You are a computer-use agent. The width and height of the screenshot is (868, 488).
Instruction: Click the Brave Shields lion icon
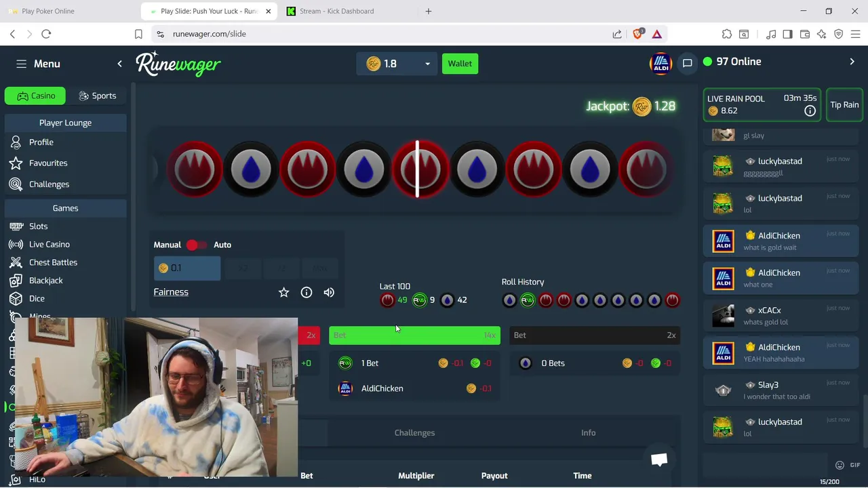point(637,34)
